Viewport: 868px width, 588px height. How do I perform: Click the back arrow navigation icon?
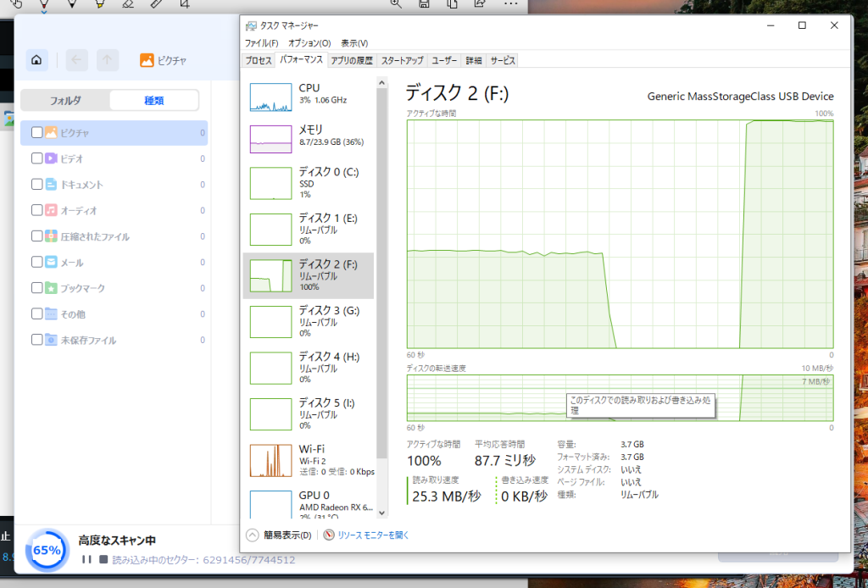(76, 60)
